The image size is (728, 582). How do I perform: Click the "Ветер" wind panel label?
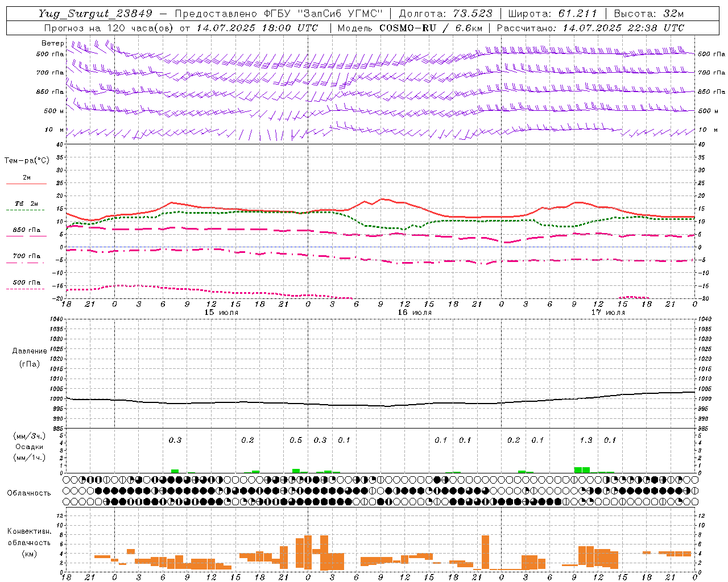[53, 43]
